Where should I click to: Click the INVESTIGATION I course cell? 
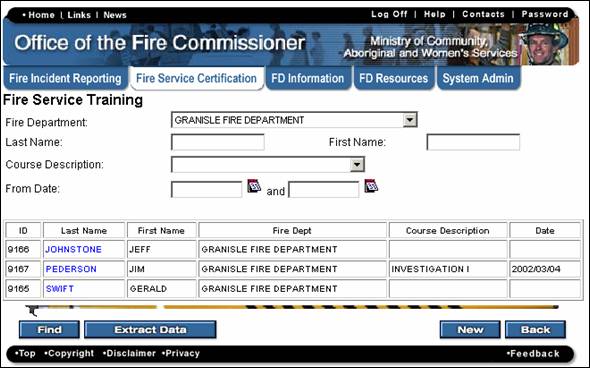point(447,269)
